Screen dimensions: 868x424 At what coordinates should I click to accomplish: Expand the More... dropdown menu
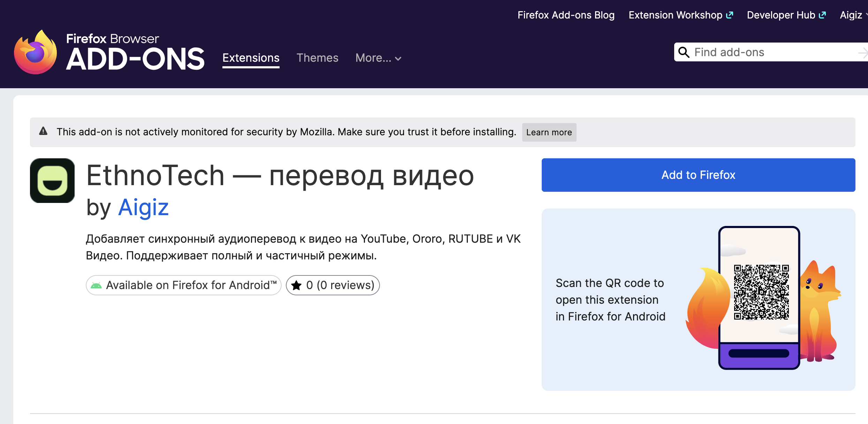click(x=379, y=58)
